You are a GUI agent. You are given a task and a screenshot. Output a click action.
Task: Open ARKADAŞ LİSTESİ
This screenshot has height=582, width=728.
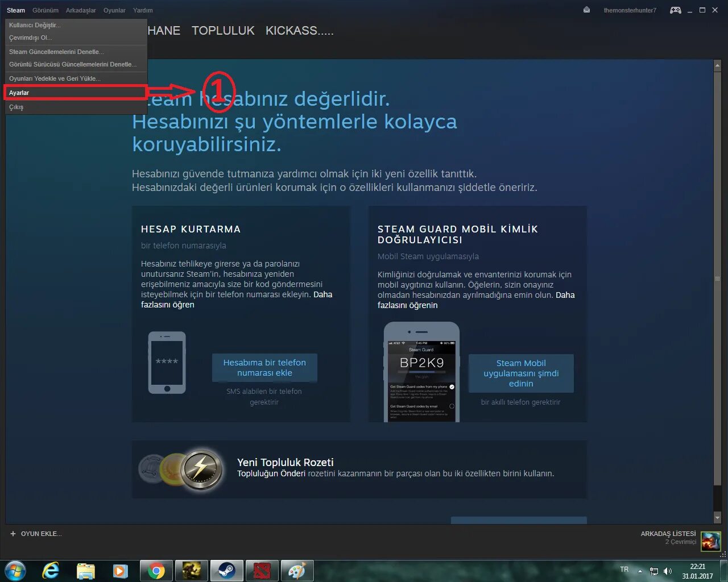coord(668,534)
